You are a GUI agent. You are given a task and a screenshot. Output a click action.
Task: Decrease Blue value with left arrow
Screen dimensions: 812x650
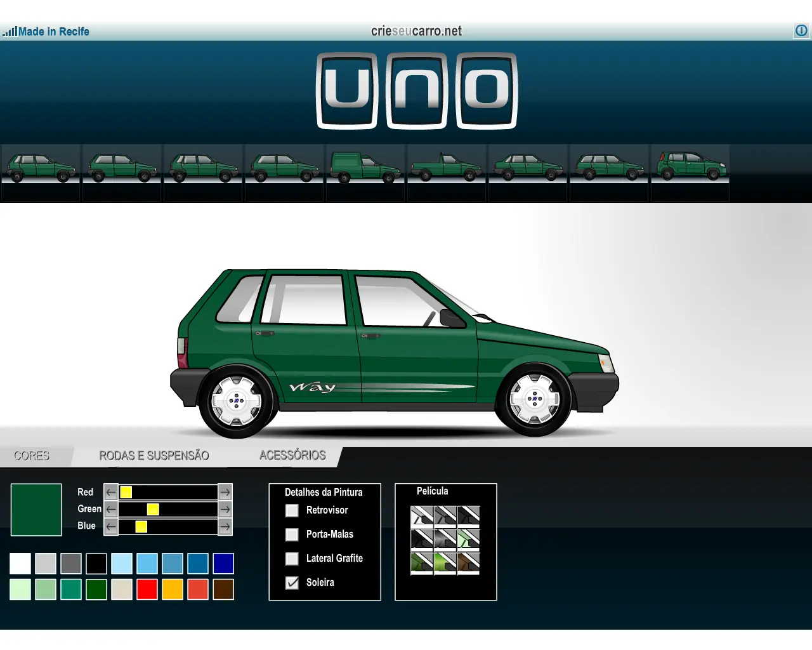(x=111, y=526)
